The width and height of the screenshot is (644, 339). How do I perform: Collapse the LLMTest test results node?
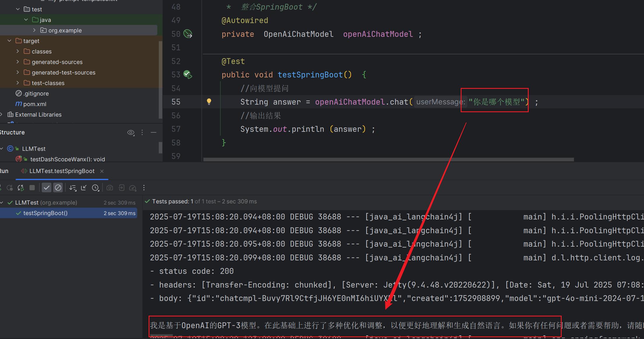pos(2,203)
